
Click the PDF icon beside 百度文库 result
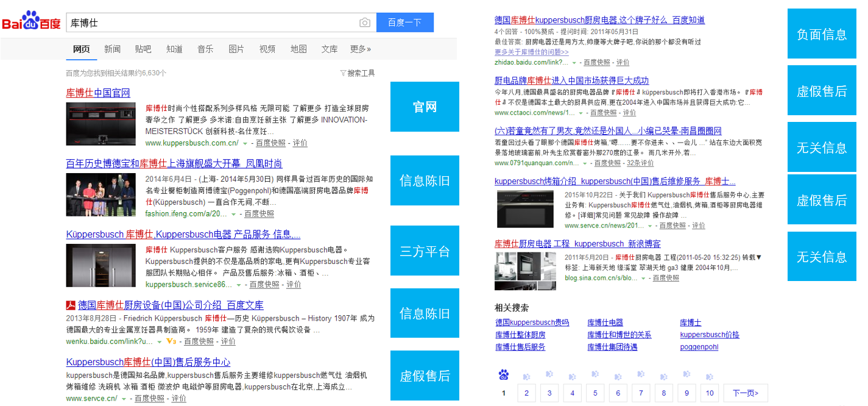tap(71, 305)
